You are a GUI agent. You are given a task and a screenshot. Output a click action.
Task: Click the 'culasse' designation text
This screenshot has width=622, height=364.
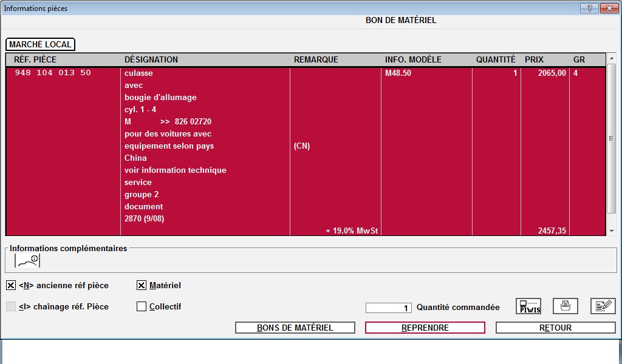point(138,73)
